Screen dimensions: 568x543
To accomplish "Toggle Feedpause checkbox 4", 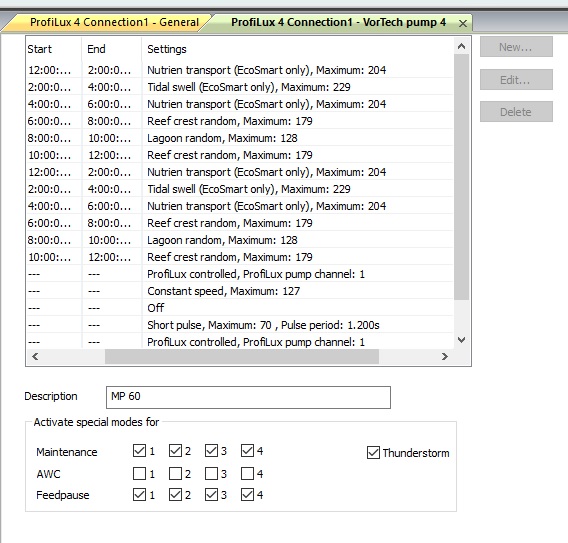I will coord(247,495).
